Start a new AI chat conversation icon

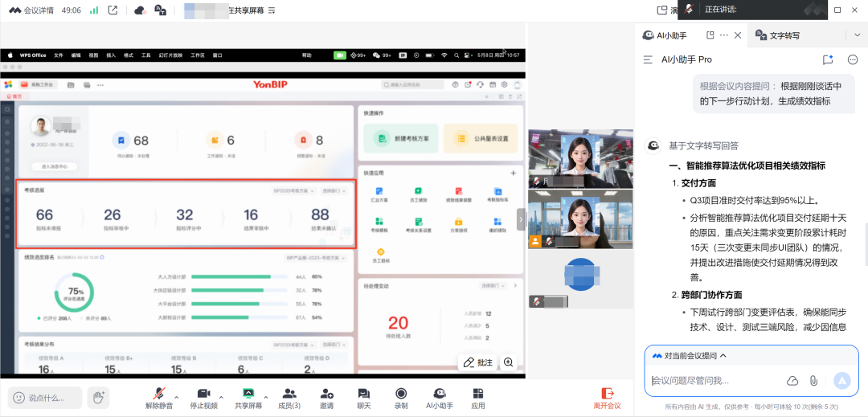[828, 59]
